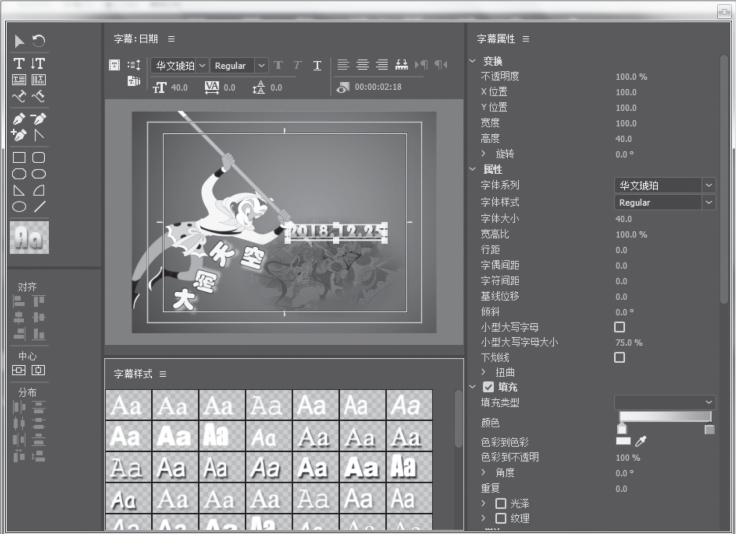Screen dimensions: 736x534
Task: Select the Line tool
Action: [39, 206]
